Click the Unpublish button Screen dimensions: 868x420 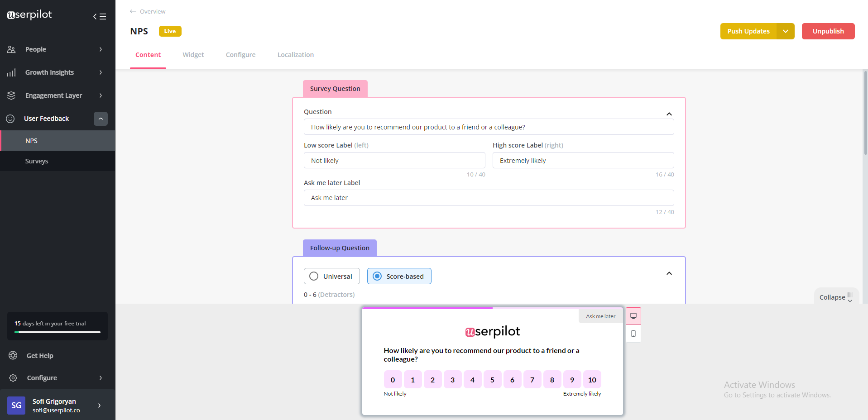pyautogui.click(x=828, y=31)
